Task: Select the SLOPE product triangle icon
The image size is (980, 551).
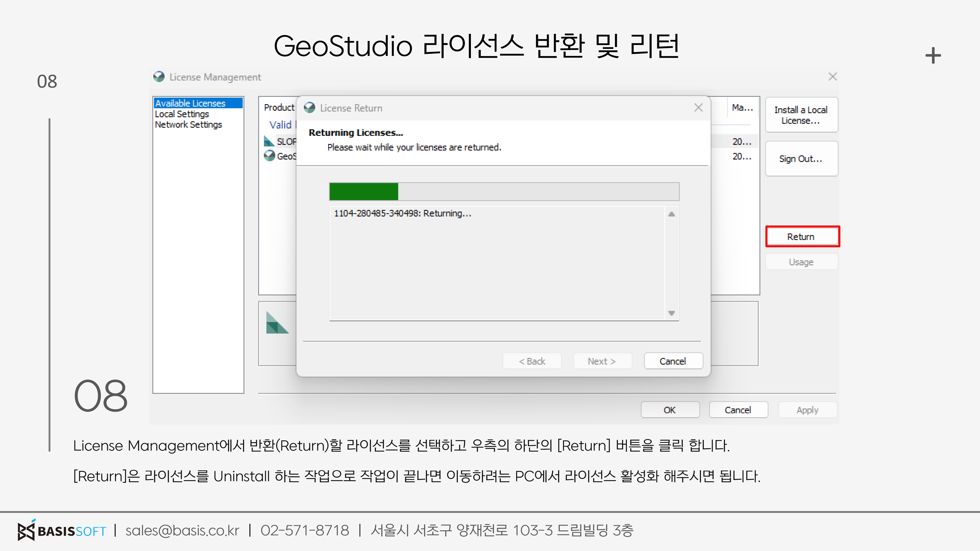Action: [x=269, y=141]
